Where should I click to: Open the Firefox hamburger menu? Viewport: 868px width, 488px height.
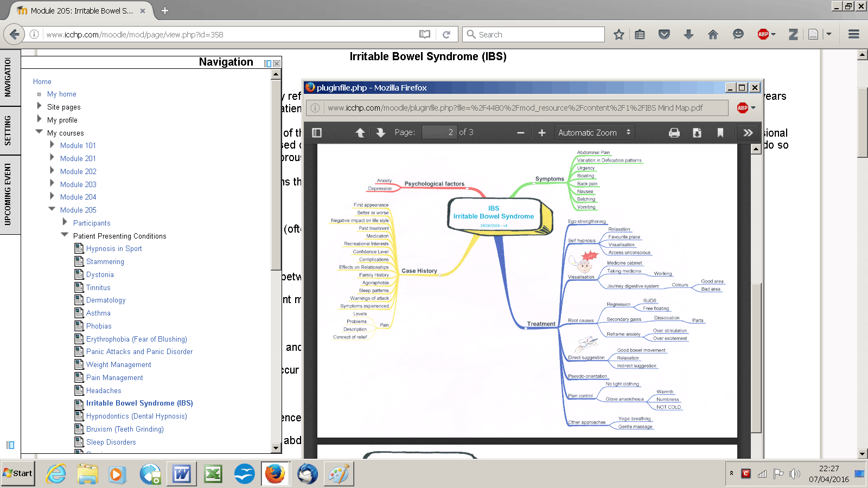[x=853, y=34]
